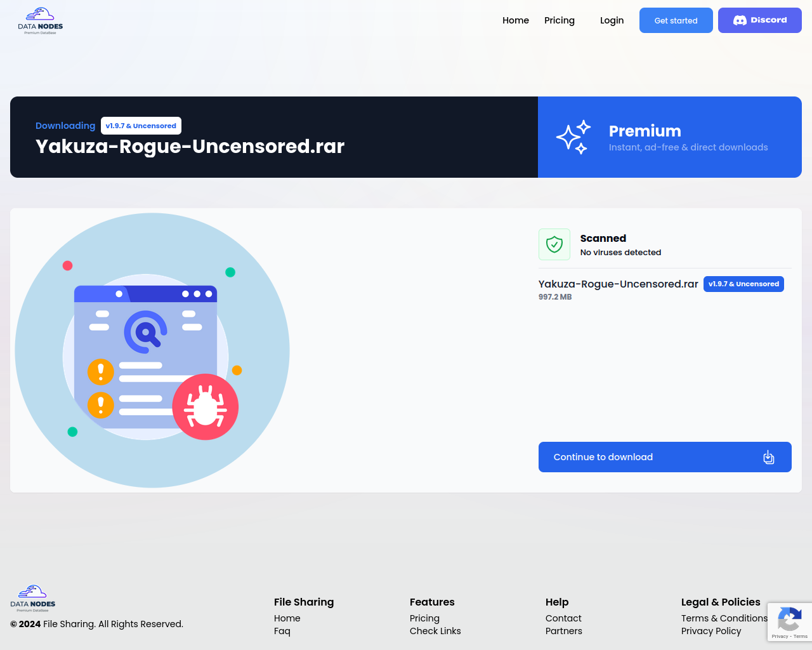
Task: Open the Home menu item in header
Action: [516, 20]
